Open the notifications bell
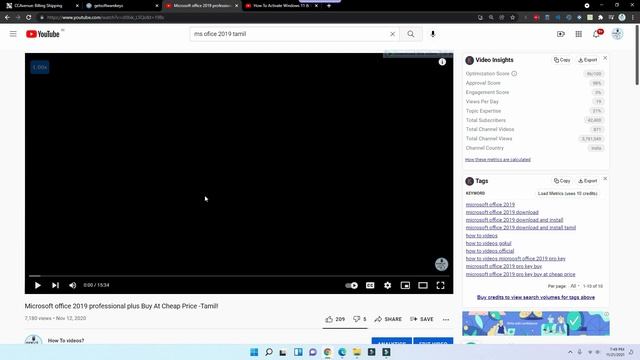The height and width of the screenshot is (360, 640). tap(596, 34)
